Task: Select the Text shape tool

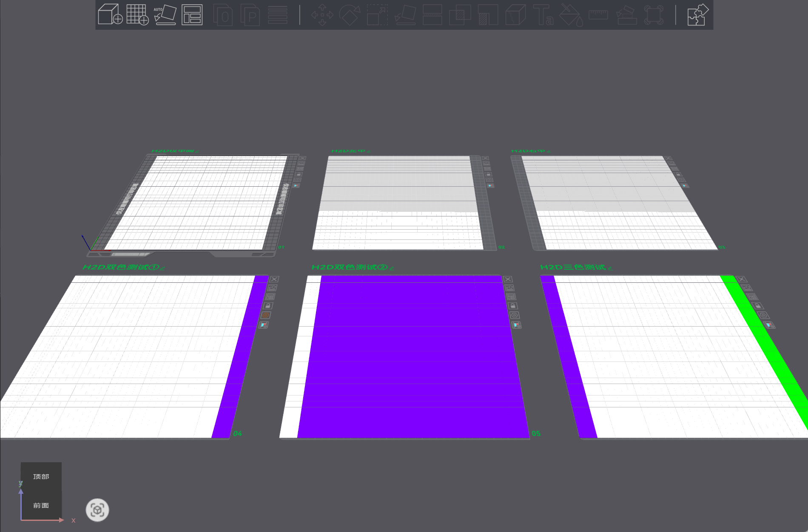Action: 543,14
